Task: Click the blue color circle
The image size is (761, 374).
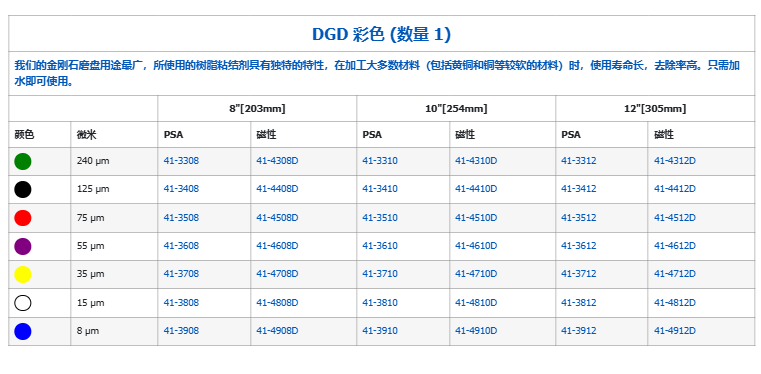Action: click(x=23, y=331)
